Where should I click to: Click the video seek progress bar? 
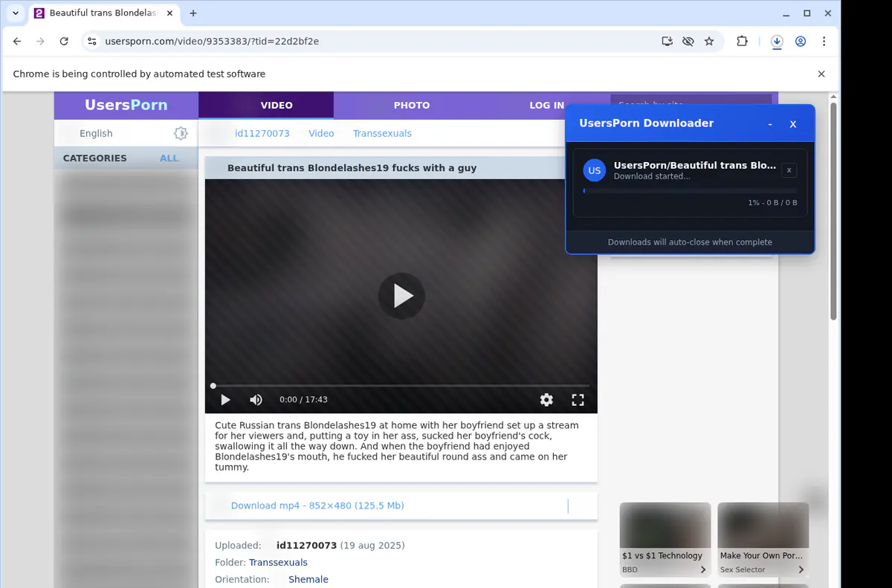[x=401, y=386]
